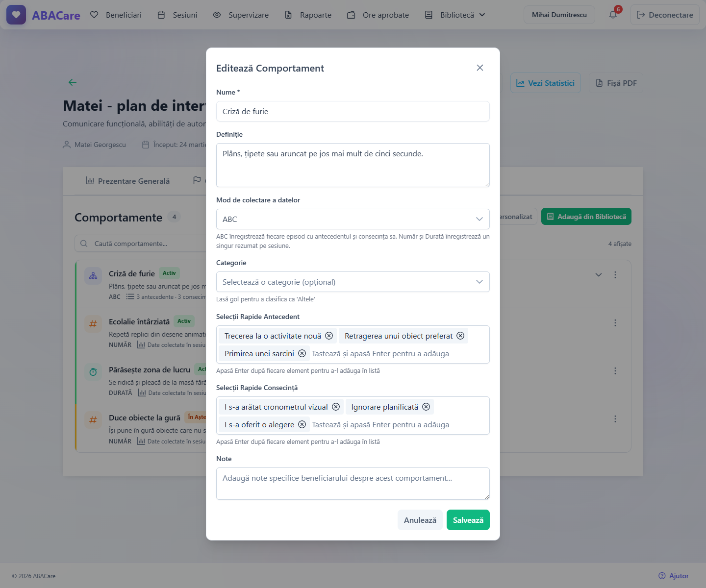Open the notifications bell
This screenshot has height=588, width=706.
613,15
